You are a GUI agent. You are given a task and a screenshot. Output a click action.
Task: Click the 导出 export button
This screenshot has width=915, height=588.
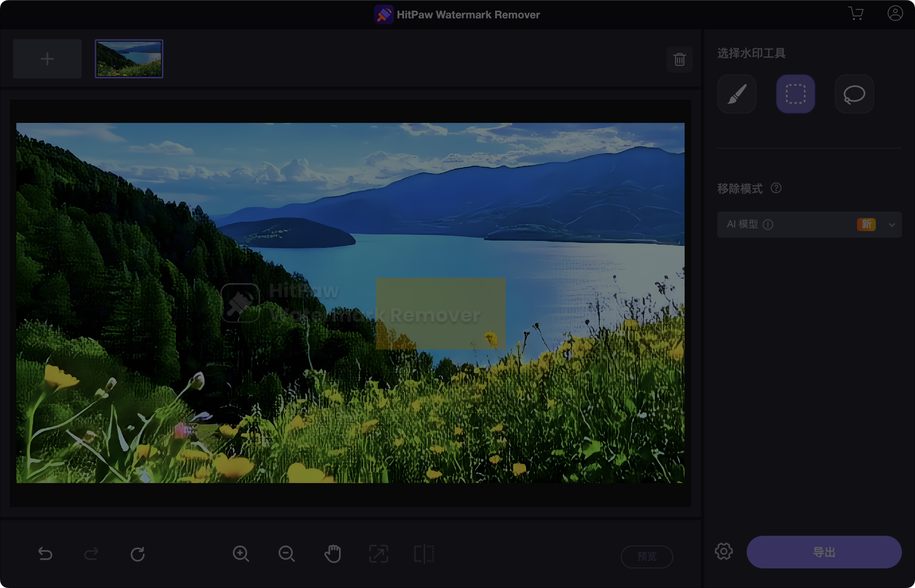(x=823, y=552)
